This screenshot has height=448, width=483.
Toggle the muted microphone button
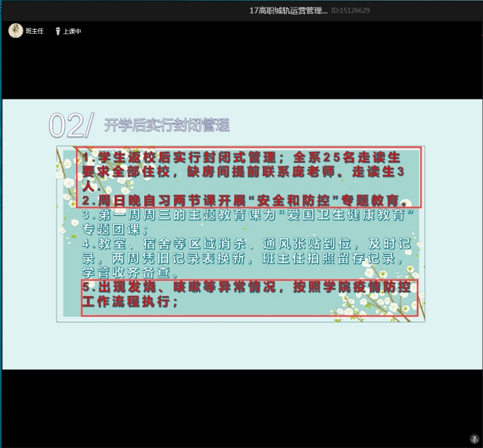click(x=474, y=439)
